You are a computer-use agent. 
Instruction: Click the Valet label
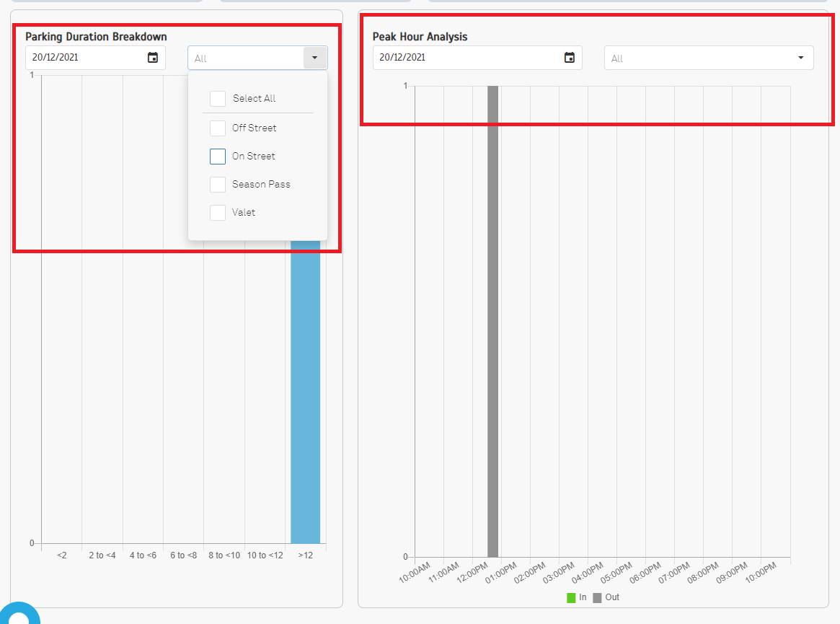coord(243,213)
